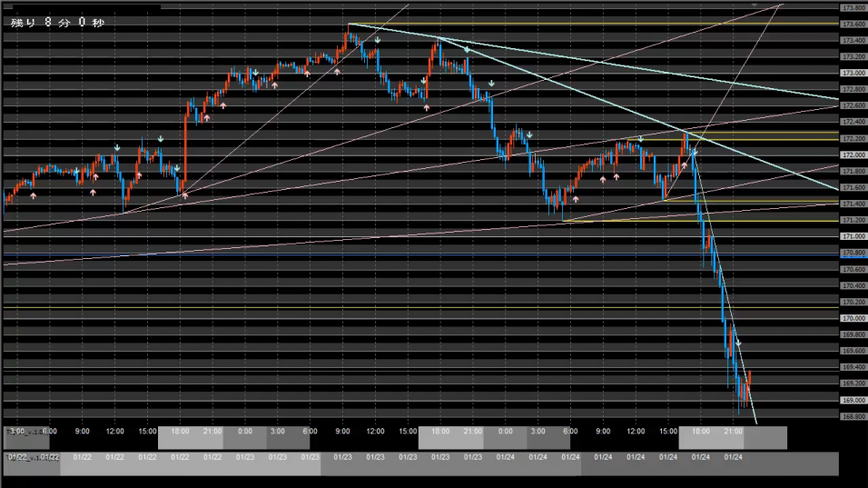Screen dimensions: 868x488
Task: Select the yellow horizontal line at 171.200
Action: point(700,221)
